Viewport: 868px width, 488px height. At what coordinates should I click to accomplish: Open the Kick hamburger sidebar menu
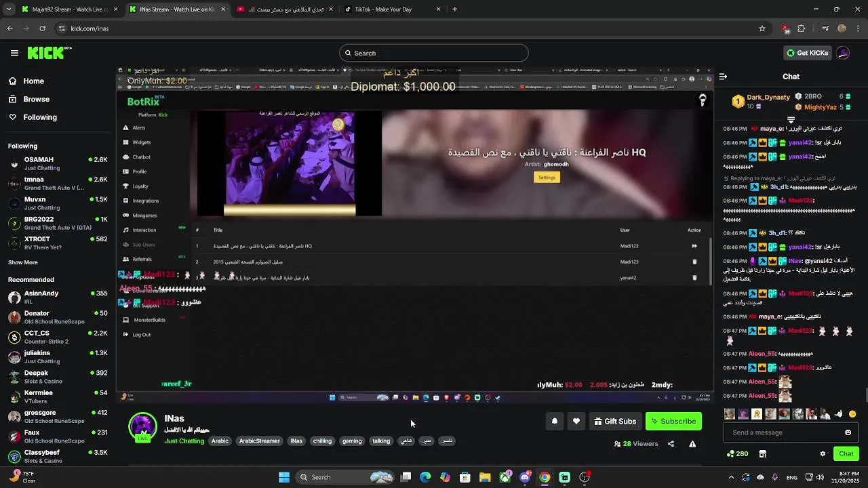coord(14,53)
